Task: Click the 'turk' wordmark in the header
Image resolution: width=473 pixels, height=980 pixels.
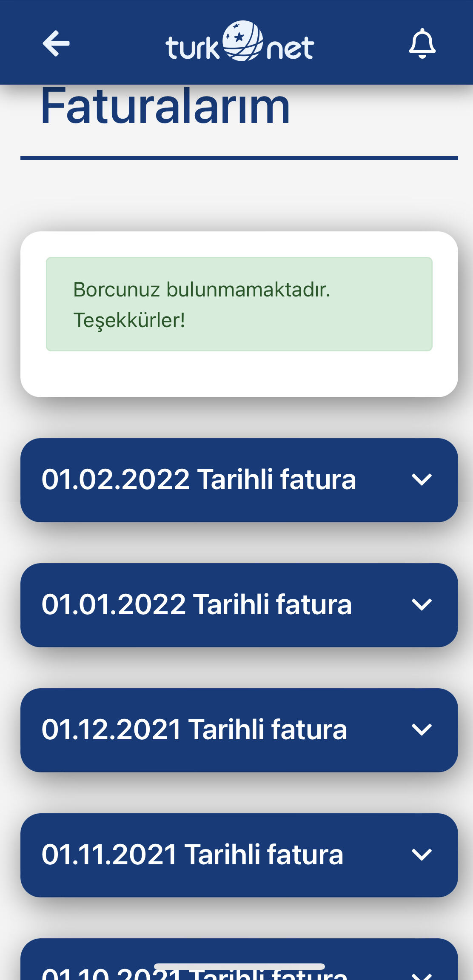Action: pos(193,48)
